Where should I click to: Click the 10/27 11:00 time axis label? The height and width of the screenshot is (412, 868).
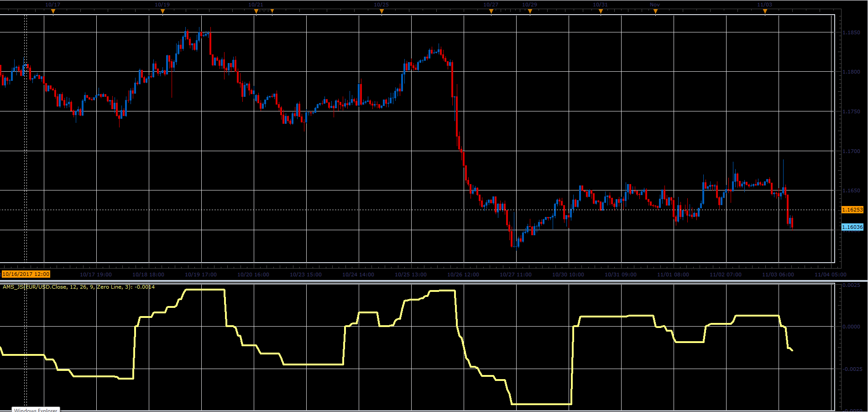(x=516, y=275)
